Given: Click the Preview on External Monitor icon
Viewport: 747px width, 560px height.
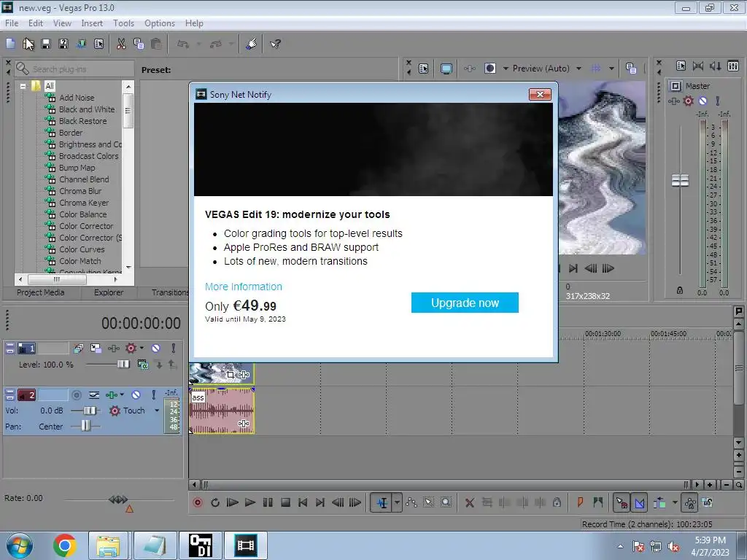Looking at the screenshot, I should tap(446, 69).
